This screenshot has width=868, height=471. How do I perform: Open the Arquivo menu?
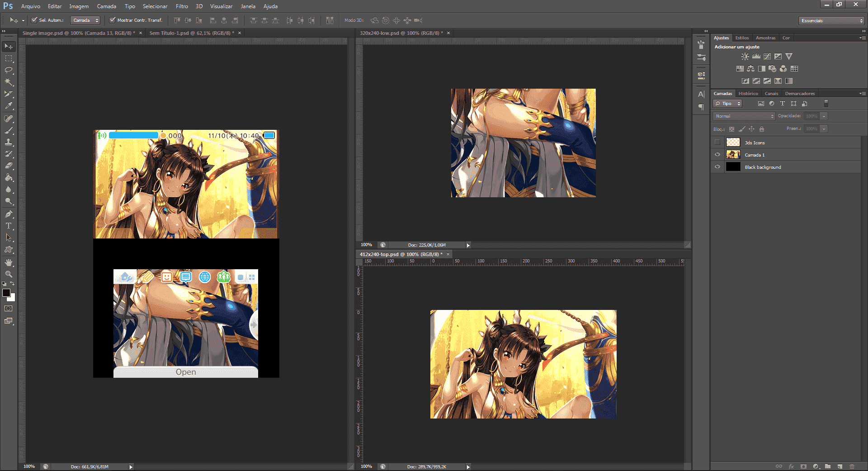(x=31, y=6)
